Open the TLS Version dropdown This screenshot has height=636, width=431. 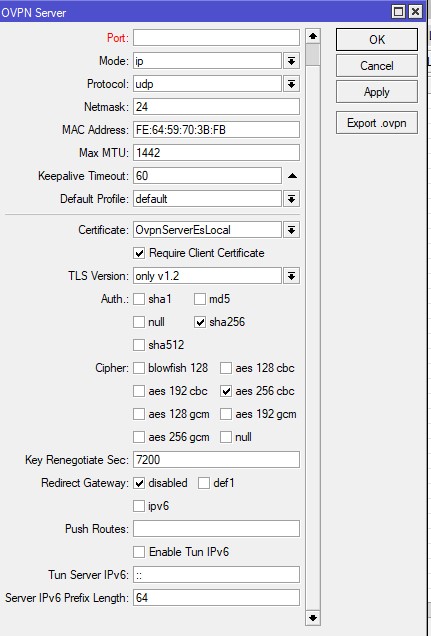click(x=291, y=276)
